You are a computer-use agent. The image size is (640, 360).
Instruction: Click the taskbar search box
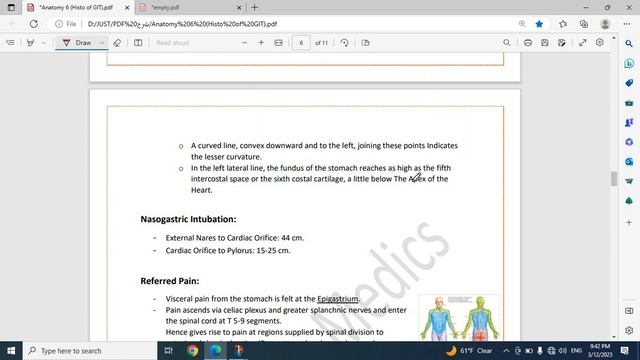pos(90,351)
